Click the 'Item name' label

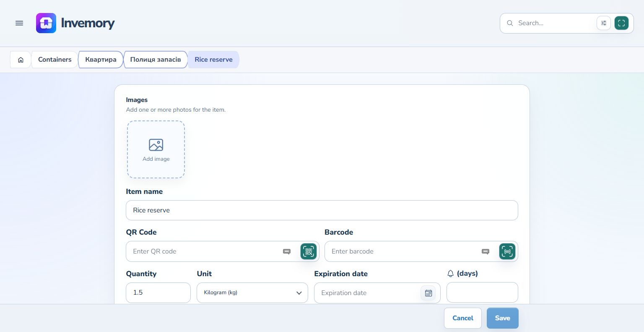pyautogui.click(x=144, y=191)
